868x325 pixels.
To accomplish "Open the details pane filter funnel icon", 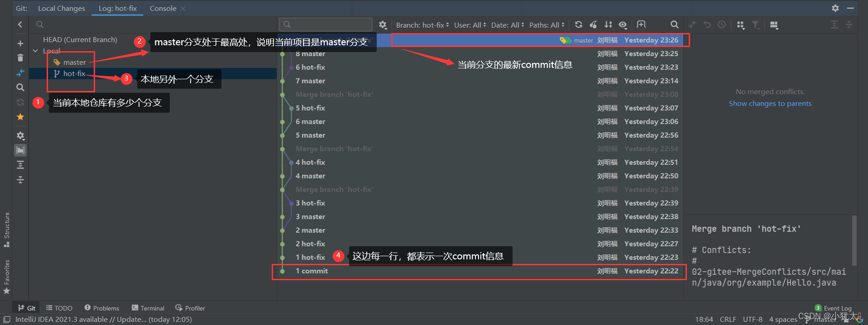I will tap(756, 25).
